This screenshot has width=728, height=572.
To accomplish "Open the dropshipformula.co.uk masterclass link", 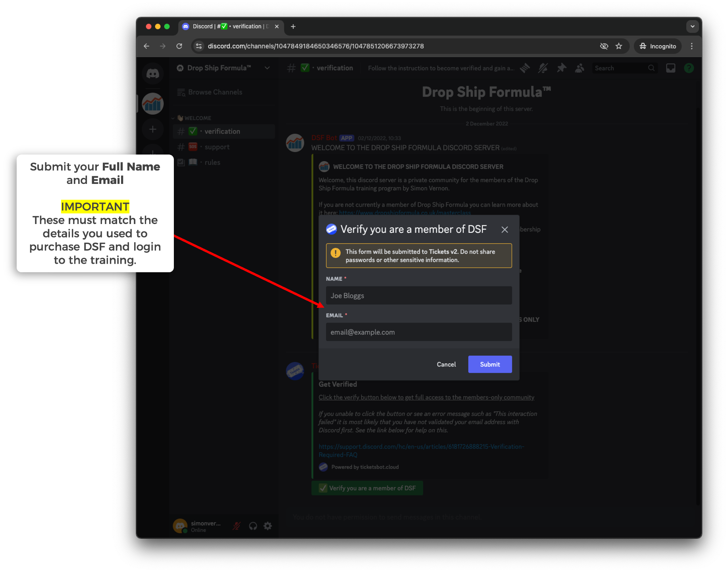I will [405, 213].
